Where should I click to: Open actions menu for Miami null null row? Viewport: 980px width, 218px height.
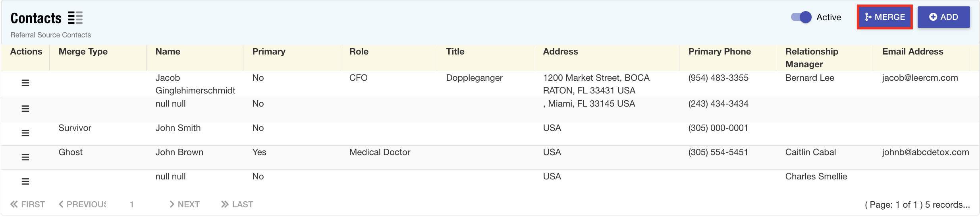coord(25,109)
